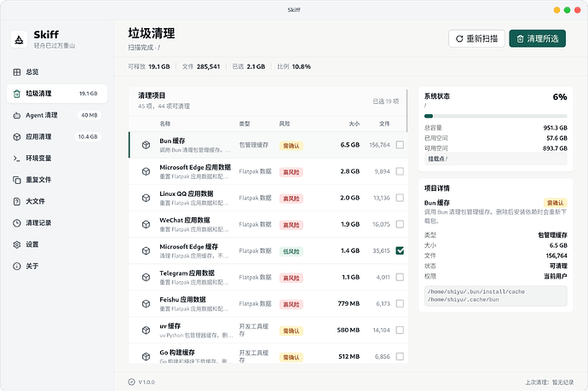Click the /home/shiyu/.bun/install/cache path box
The image size is (588, 391).
(496, 296)
